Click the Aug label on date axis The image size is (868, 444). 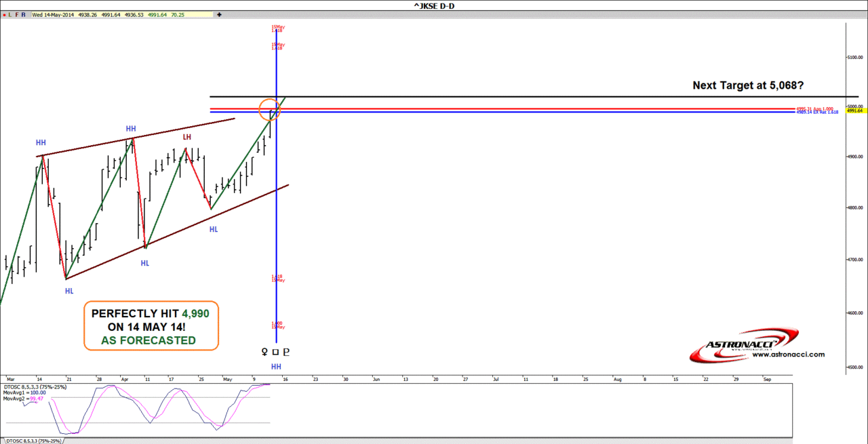pyautogui.click(x=617, y=379)
